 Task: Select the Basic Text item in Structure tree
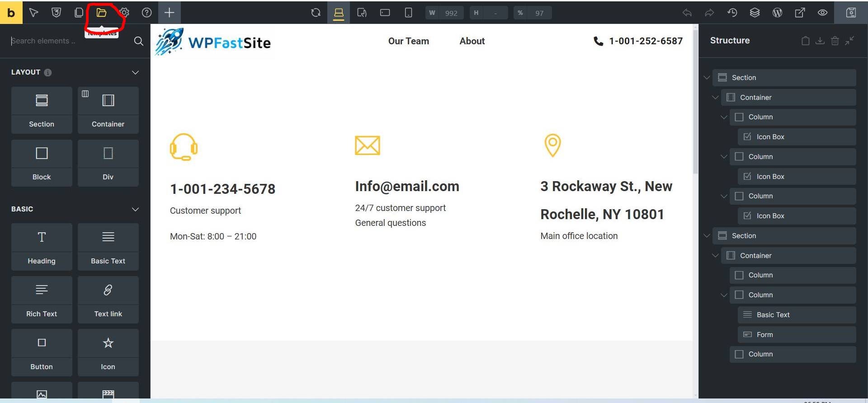pyautogui.click(x=797, y=315)
